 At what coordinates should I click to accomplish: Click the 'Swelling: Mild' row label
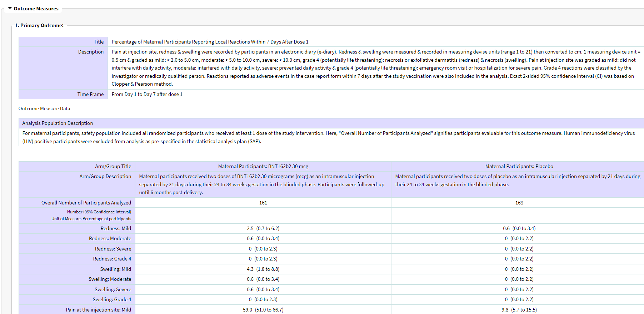(116, 269)
